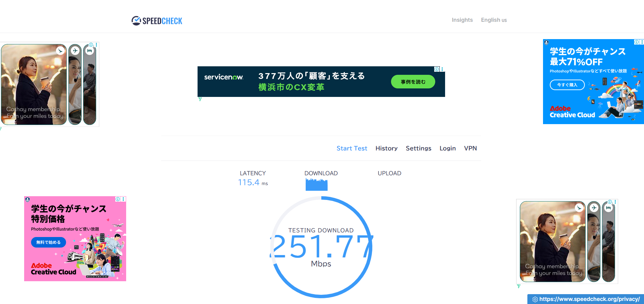
Task: Click the blue Adobe ad purchase button
Action: point(567,85)
